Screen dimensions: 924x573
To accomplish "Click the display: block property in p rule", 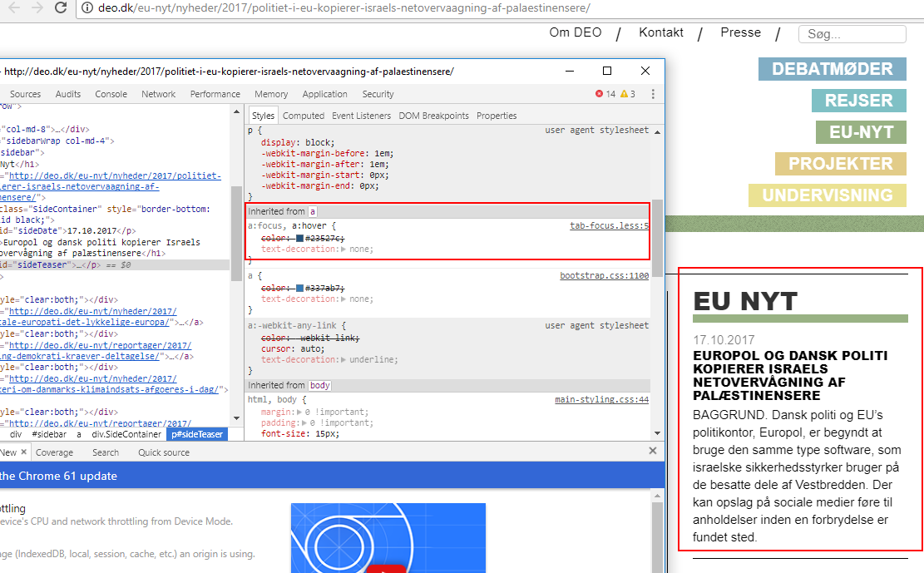I will (298, 143).
